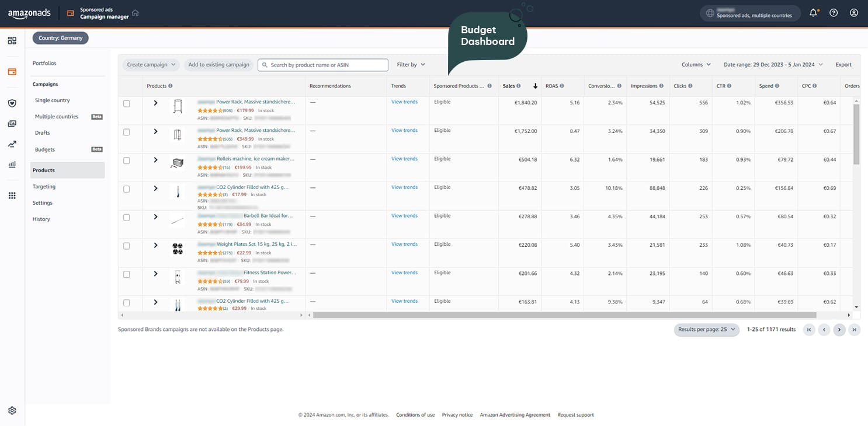Click View trends for Fitness Station row
Screen dimensions: 868x426
click(404, 273)
